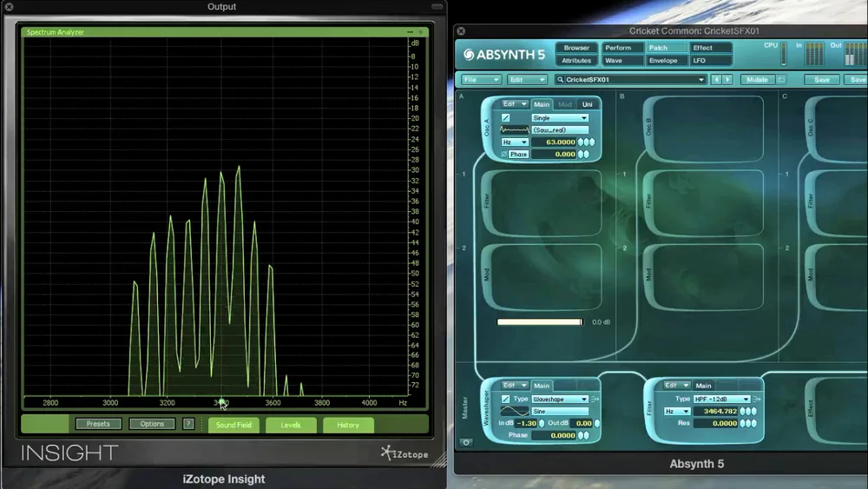Click the Waveshaper routing arrow icon
Screen dimensions: 868x489
click(595, 399)
